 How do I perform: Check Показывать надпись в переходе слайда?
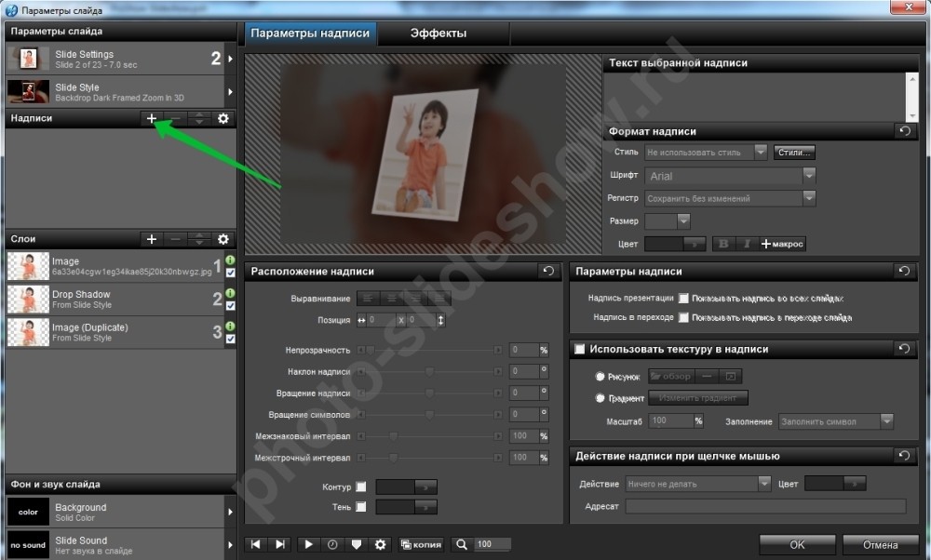pos(684,318)
